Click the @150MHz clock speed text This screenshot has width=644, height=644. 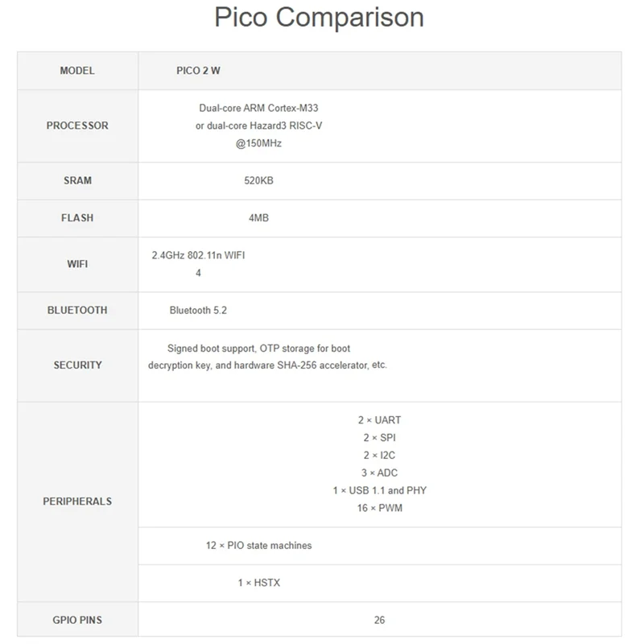pos(258,143)
